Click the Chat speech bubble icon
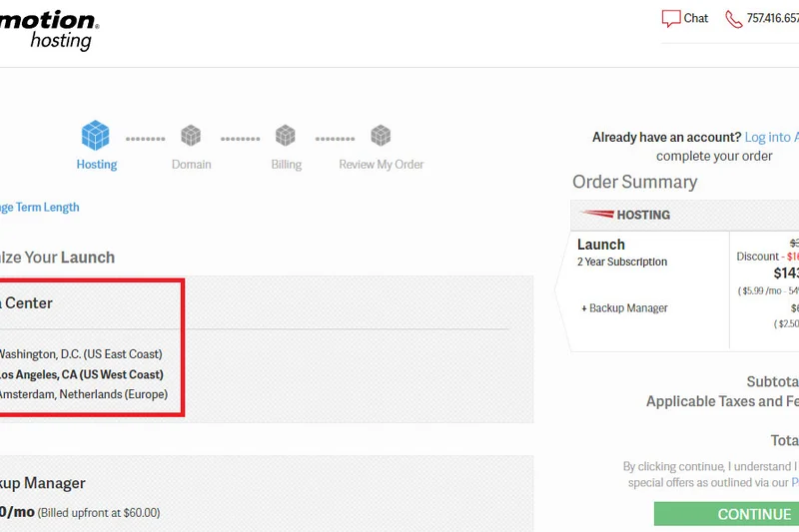Viewport: 799px width, 532px height. tap(670, 19)
